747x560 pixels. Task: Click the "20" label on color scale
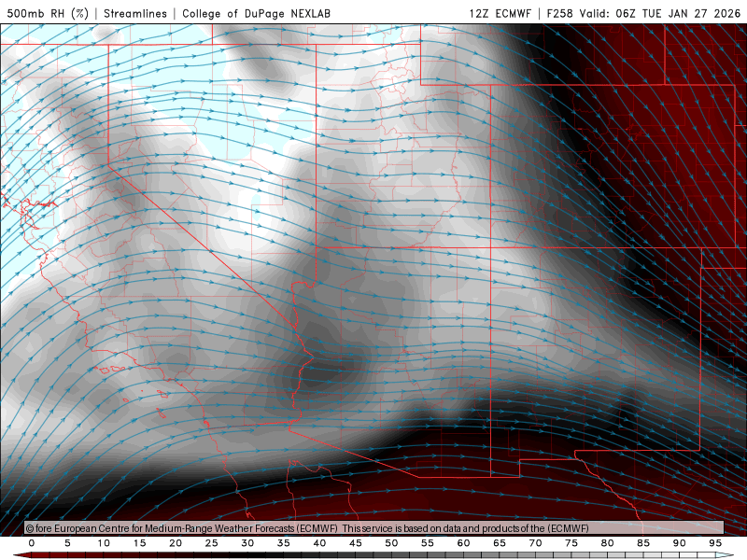pos(176,543)
